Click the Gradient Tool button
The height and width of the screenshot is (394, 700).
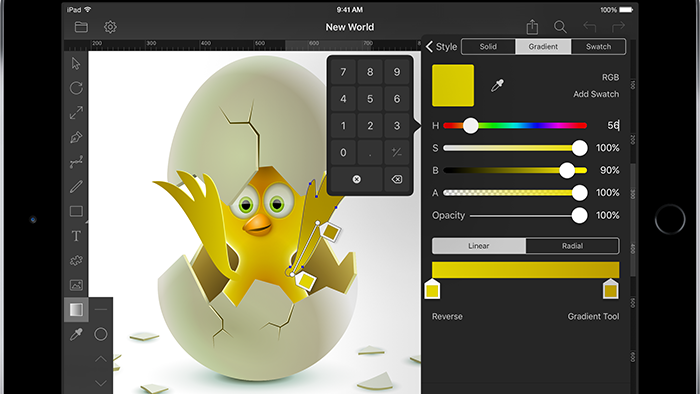point(593,316)
